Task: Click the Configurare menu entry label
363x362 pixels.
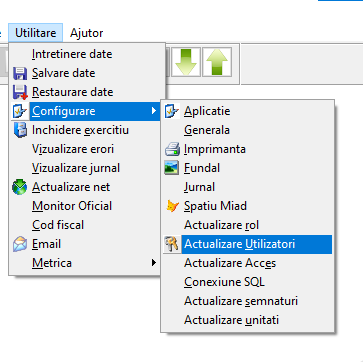Action: click(64, 111)
